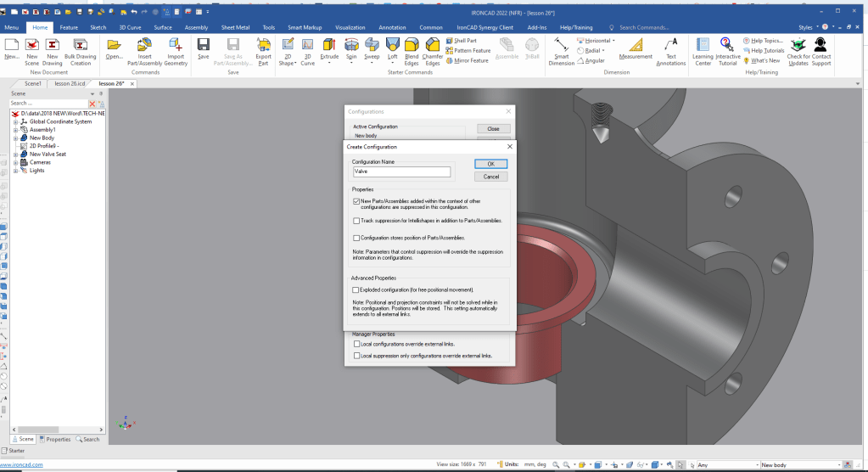Click the New Scene icon
The width and height of the screenshot is (868, 472).
(32, 45)
